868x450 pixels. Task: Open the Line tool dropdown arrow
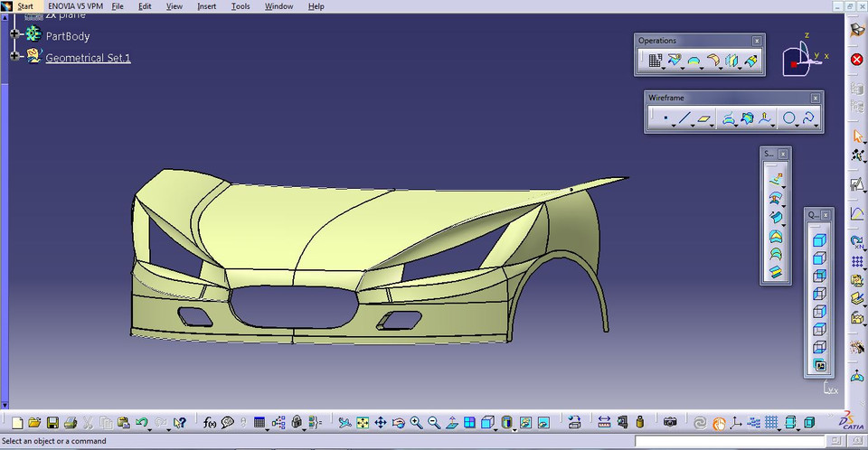(693, 126)
